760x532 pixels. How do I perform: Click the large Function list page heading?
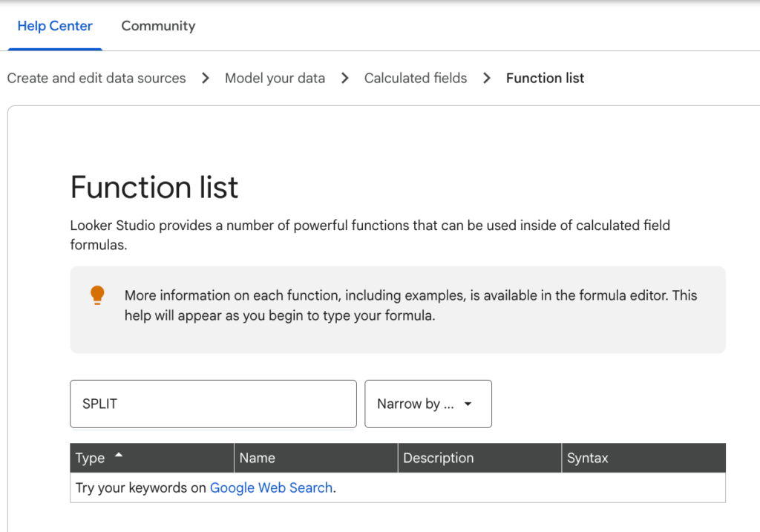154,187
